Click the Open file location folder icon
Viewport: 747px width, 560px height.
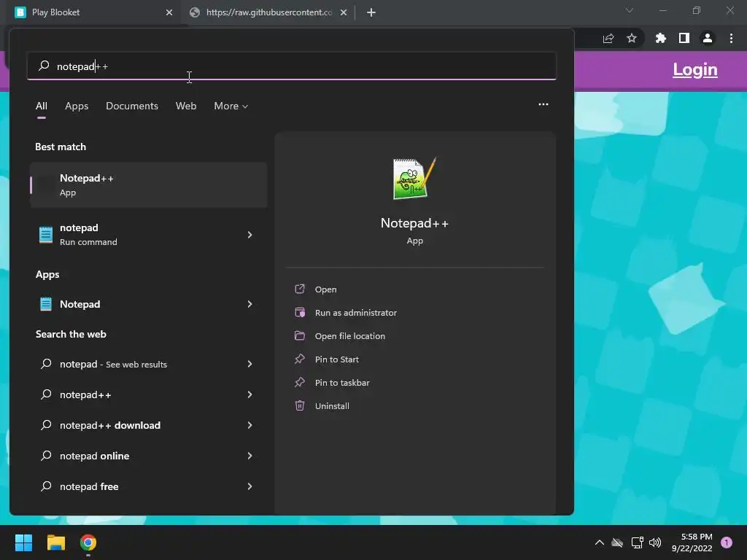click(300, 335)
